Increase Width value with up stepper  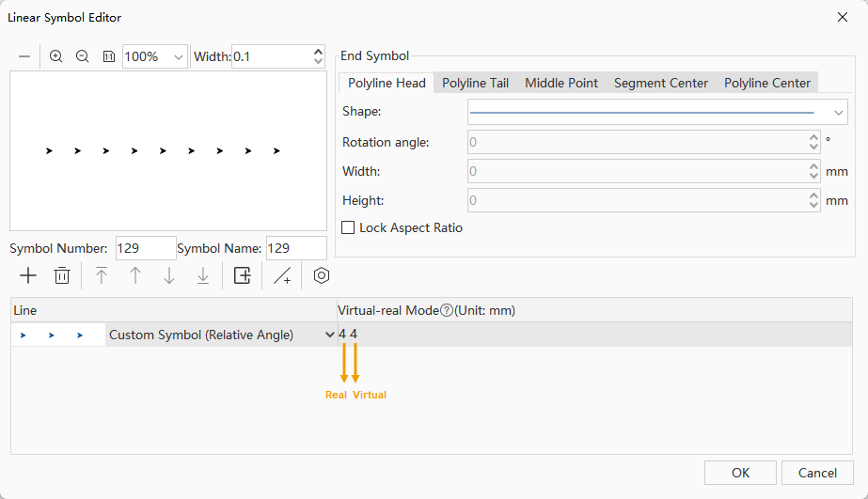tap(319, 51)
